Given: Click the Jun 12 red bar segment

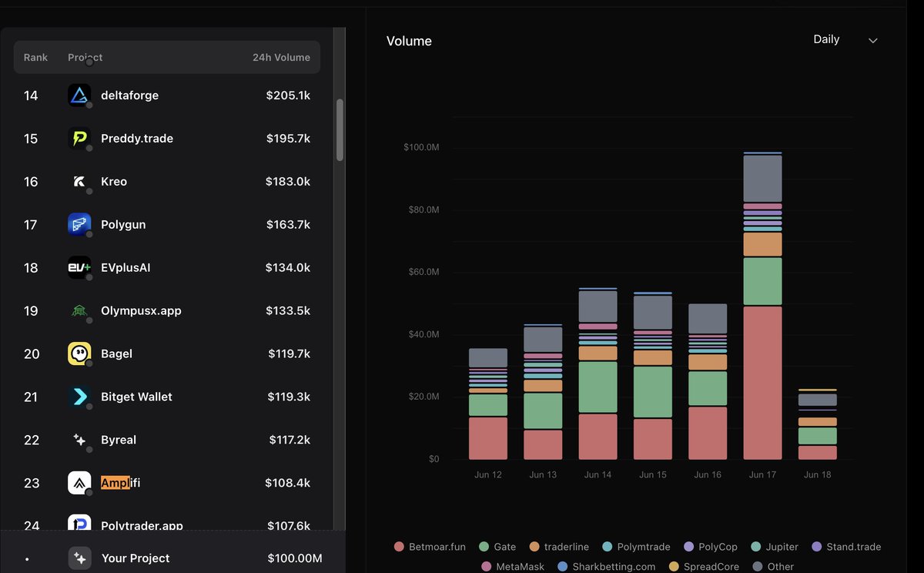Looking at the screenshot, I should (x=488, y=438).
